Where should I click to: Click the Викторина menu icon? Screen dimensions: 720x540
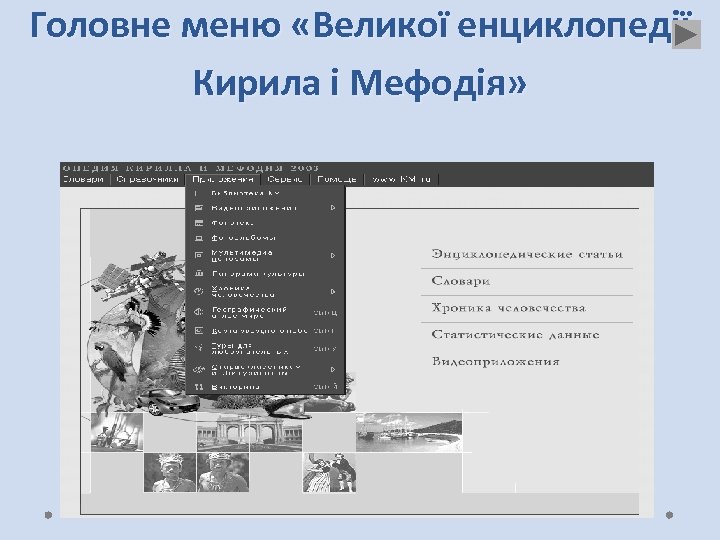198,387
